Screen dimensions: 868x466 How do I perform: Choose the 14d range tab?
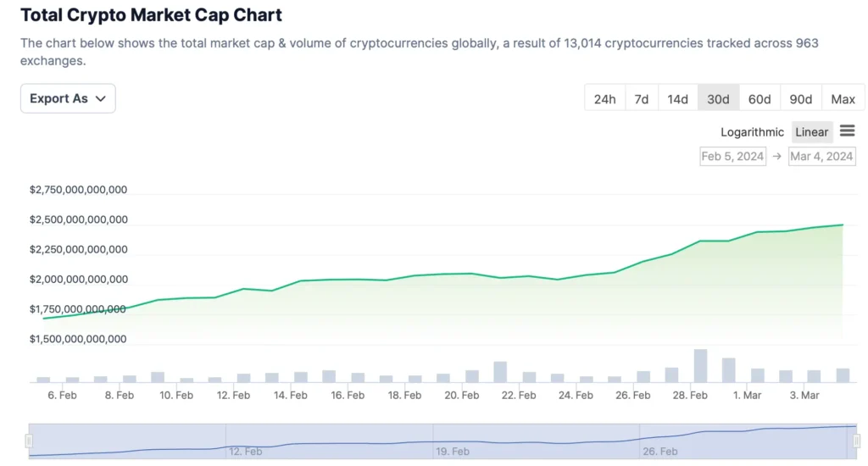(x=677, y=99)
